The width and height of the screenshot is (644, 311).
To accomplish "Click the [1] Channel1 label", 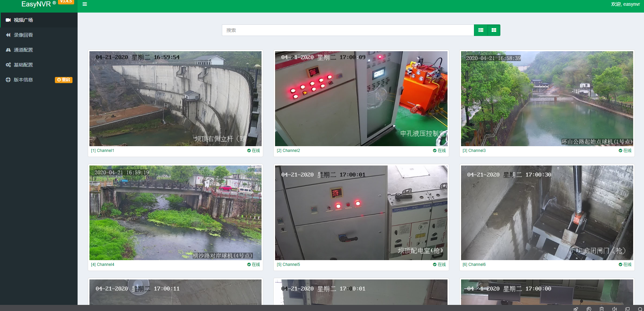I will 103,151.
